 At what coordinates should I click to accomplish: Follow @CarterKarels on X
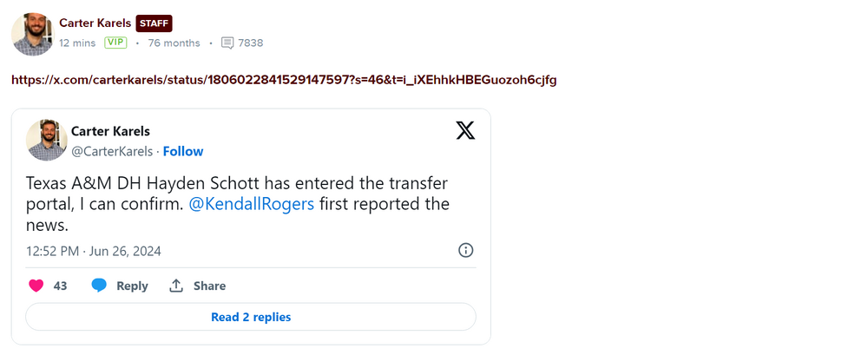click(183, 151)
